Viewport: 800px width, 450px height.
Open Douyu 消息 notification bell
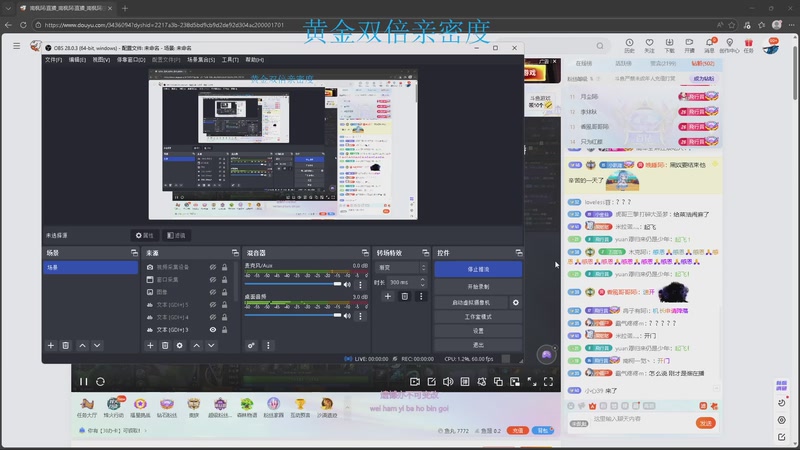coord(710,45)
